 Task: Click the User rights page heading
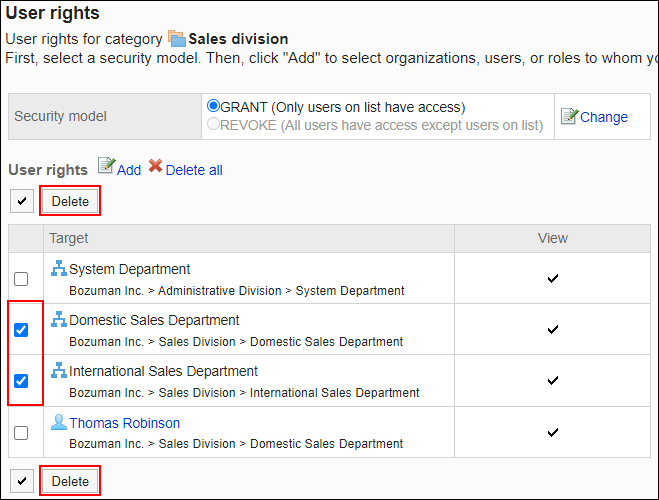pyautogui.click(x=53, y=13)
